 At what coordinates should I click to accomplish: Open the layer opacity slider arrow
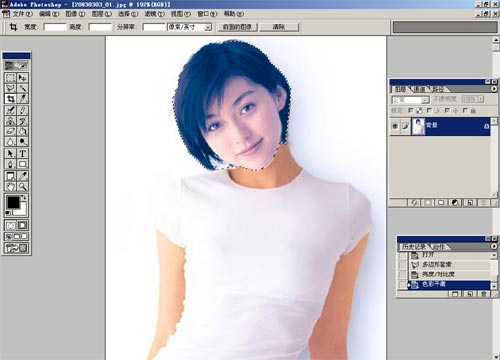pos(481,99)
